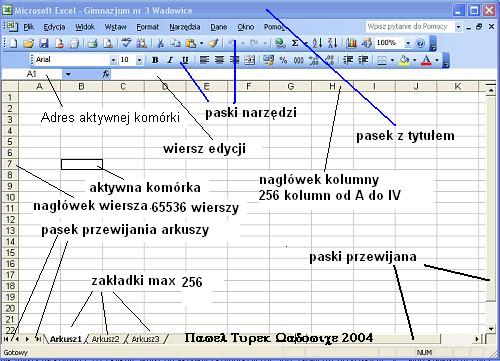Sort ascending A to Z
500x361 pixels.
pos(317,43)
